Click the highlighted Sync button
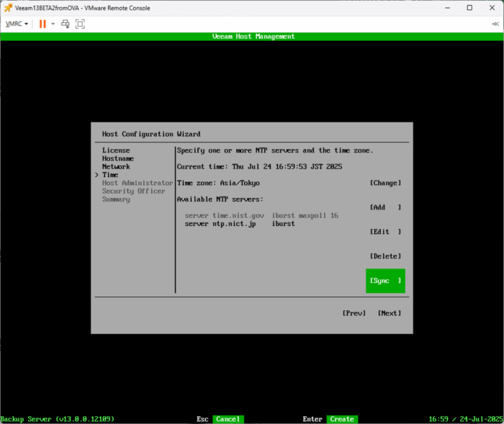Image resolution: width=504 pixels, height=424 pixels. coord(385,281)
